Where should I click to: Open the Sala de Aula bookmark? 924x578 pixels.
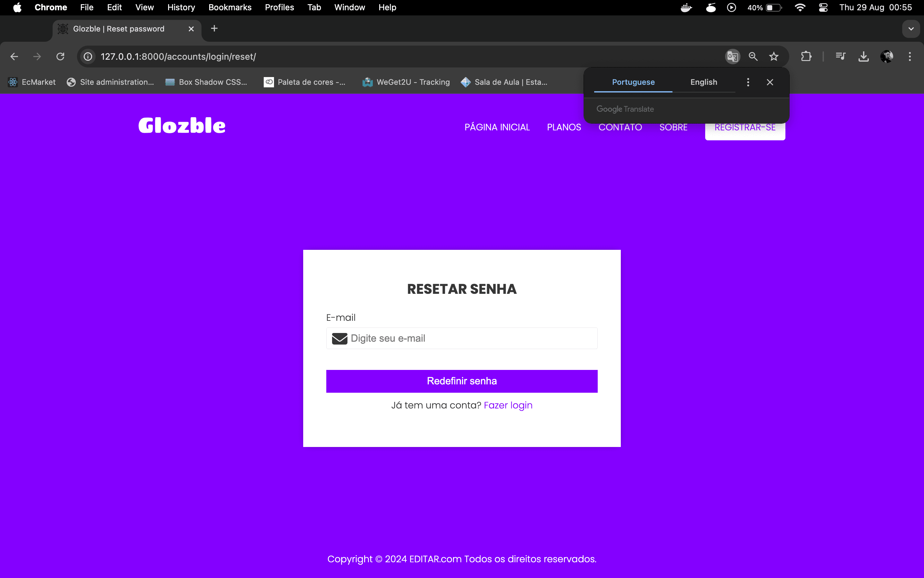point(504,82)
